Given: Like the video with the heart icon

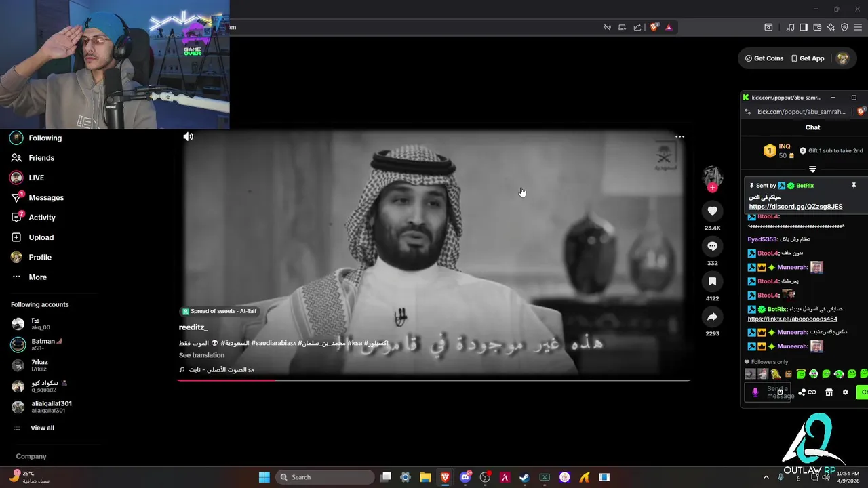Looking at the screenshot, I should coord(712,211).
